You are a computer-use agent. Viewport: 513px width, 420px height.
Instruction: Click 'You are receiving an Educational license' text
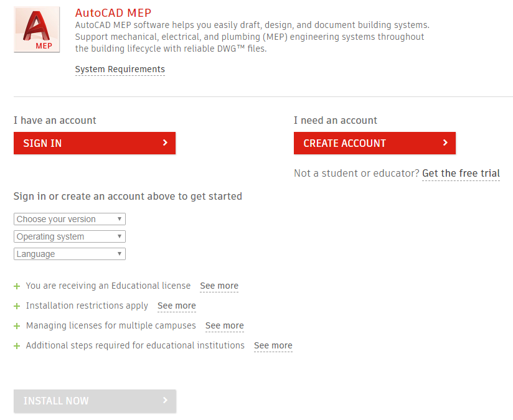[x=108, y=286]
